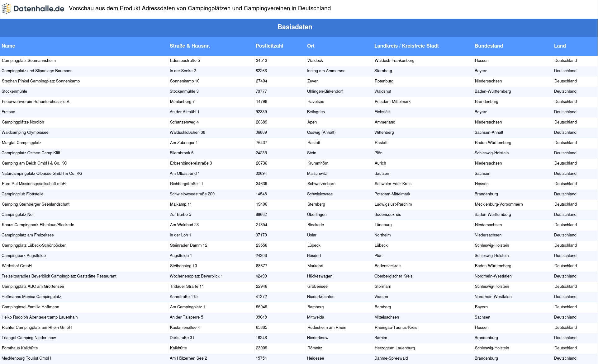Open the Datenhalle.de site name link

click(39, 9)
